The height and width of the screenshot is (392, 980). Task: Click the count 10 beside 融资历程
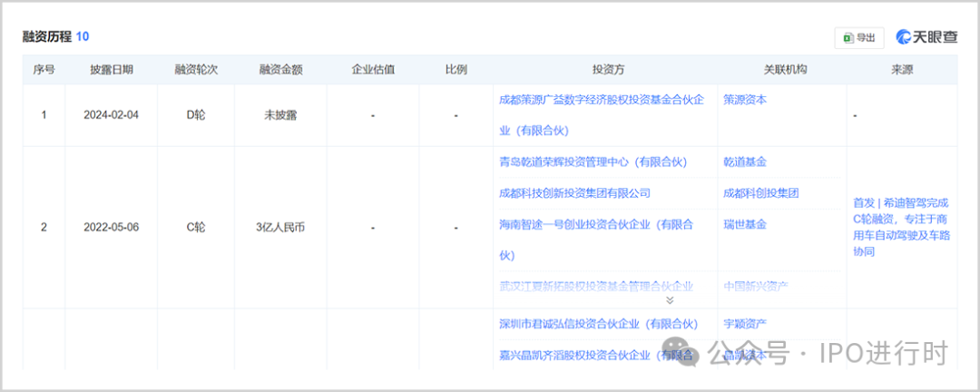click(83, 37)
